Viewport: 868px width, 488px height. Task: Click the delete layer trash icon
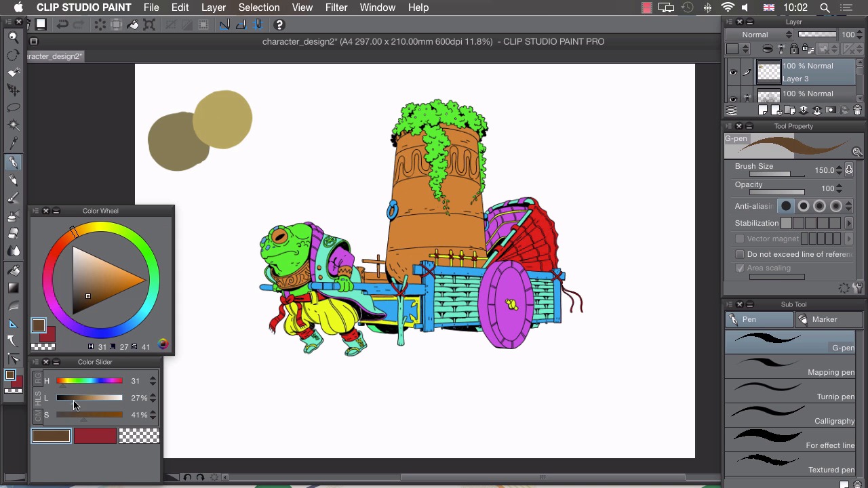tap(857, 110)
